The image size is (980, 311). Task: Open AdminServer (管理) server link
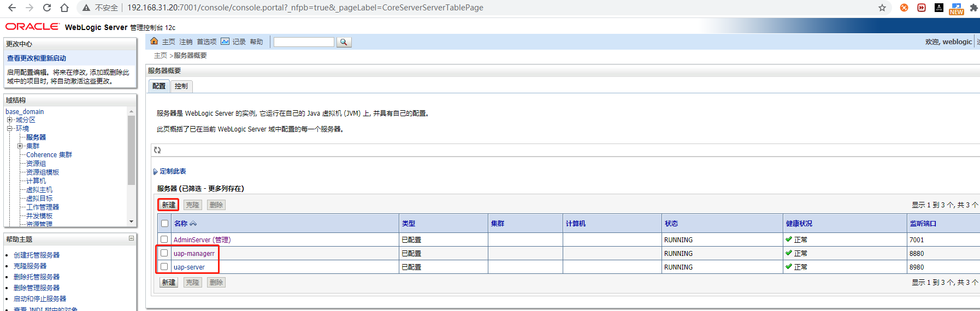202,240
